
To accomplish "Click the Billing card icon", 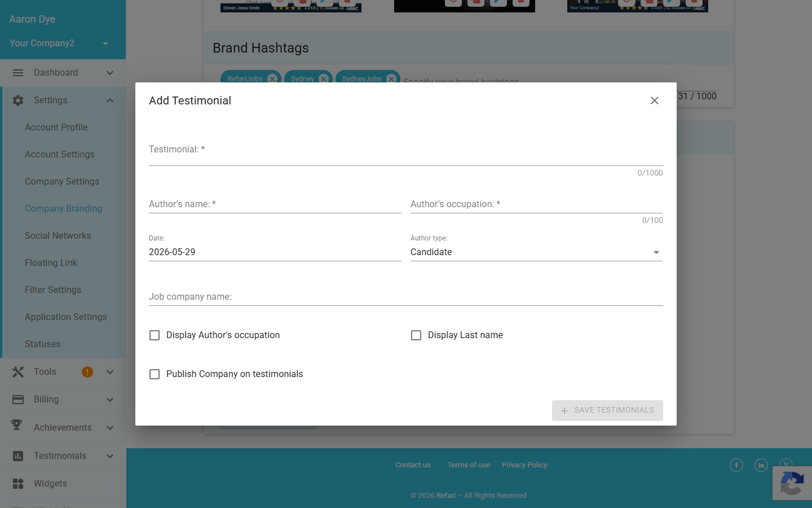I will click(18, 400).
